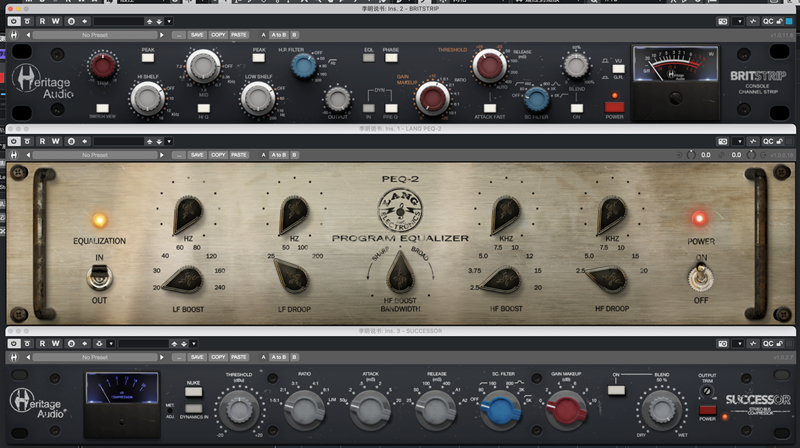
Task: Toggle SUCCESSOR plugin activate button
Action: tap(14, 344)
